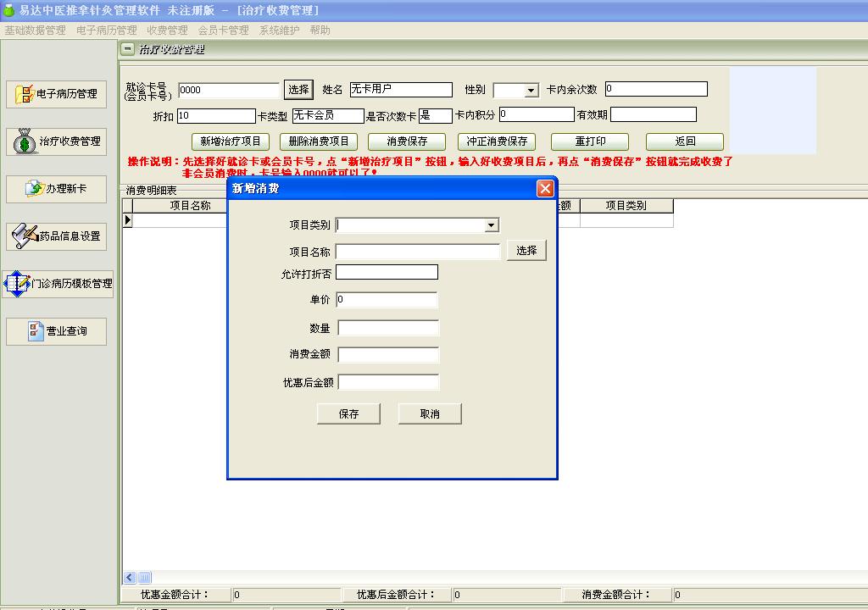The height and width of the screenshot is (610, 868).
Task: Focus the 单价 field in dialog
Action: pos(387,300)
